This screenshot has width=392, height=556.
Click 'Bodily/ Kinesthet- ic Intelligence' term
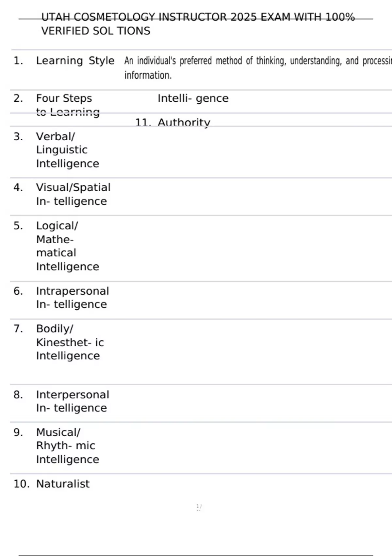69,342
